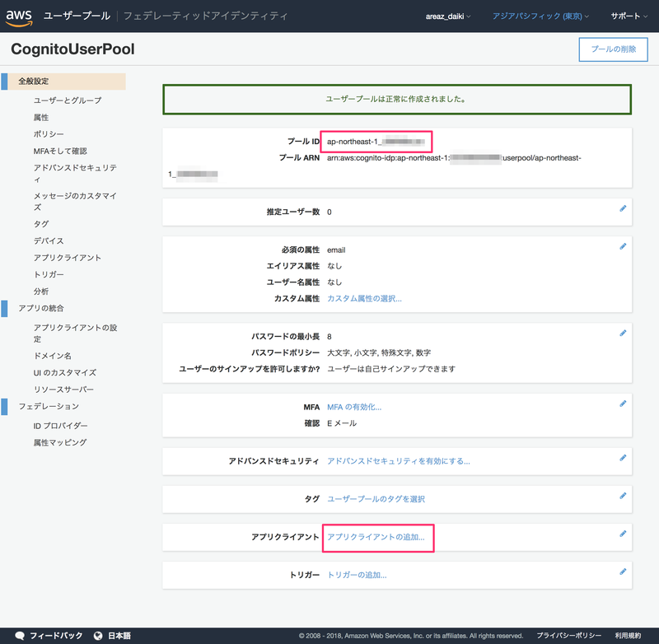This screenshot has width=659, height=644.
Task: Click the トリガーの追加... link
Action: point(357,575)
